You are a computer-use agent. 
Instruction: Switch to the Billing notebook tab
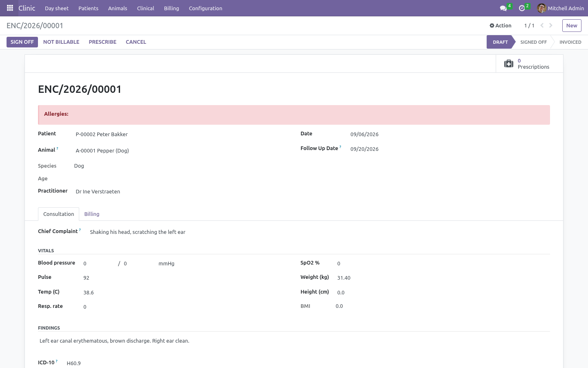[92, 214]
